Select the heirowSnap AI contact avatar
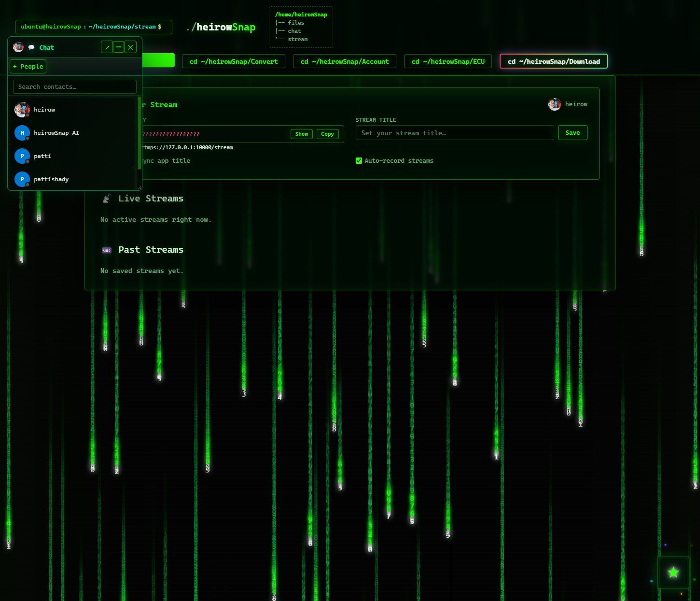 pyautogui.click(x=22, y=133)
